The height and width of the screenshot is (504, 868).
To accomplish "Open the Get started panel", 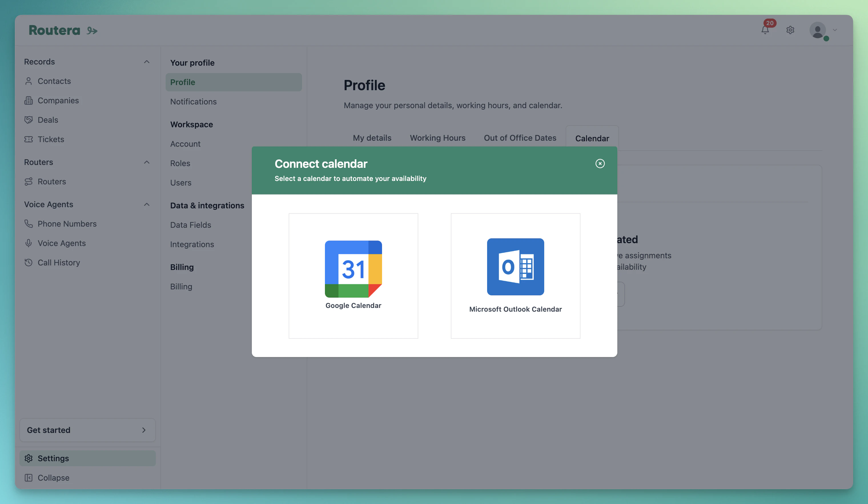I will [x=87, y=430].
